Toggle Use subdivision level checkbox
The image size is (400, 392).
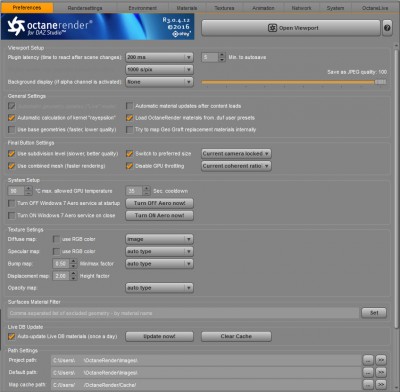12,154
